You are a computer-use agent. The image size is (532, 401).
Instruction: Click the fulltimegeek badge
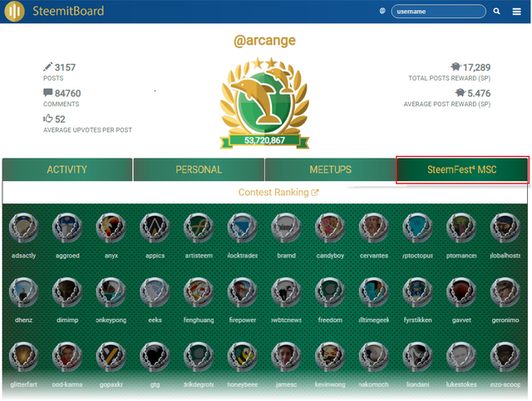(373, 292)
